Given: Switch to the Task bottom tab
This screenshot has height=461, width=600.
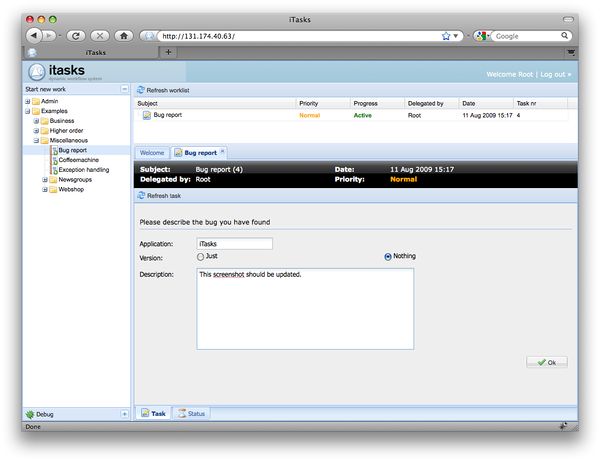Looking at the screenshot, I should pyautogui.click(x=153, y=413).
